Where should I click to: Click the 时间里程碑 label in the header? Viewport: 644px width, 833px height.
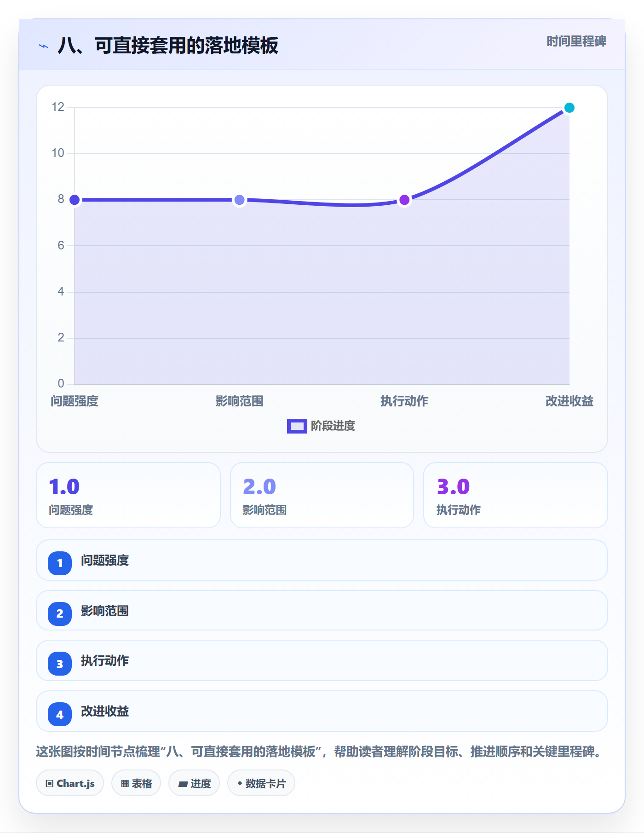coord(576,41)
